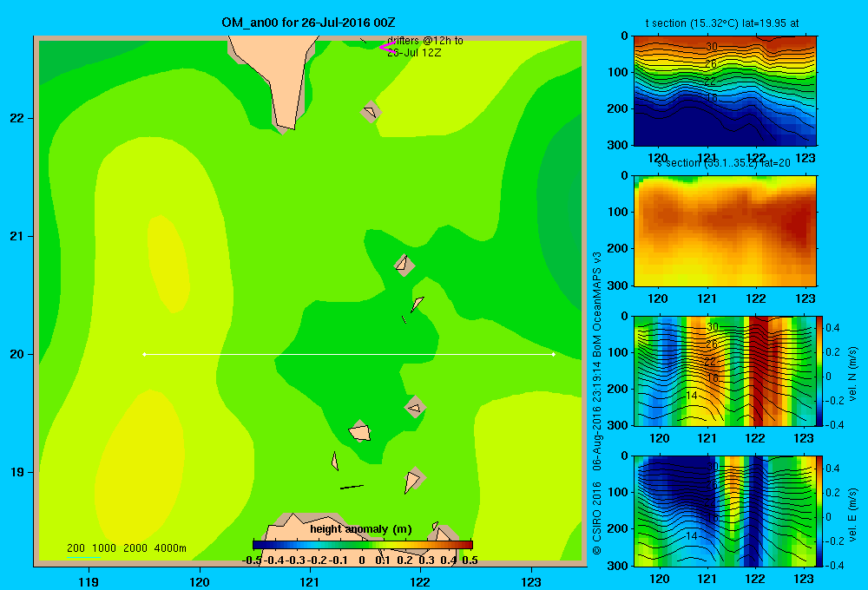The width and height of the screenshot is (868, 590).
Task: Click the plot title OM_an00 for 26-Jul-2016 00Z
Action: coord(308,23)
